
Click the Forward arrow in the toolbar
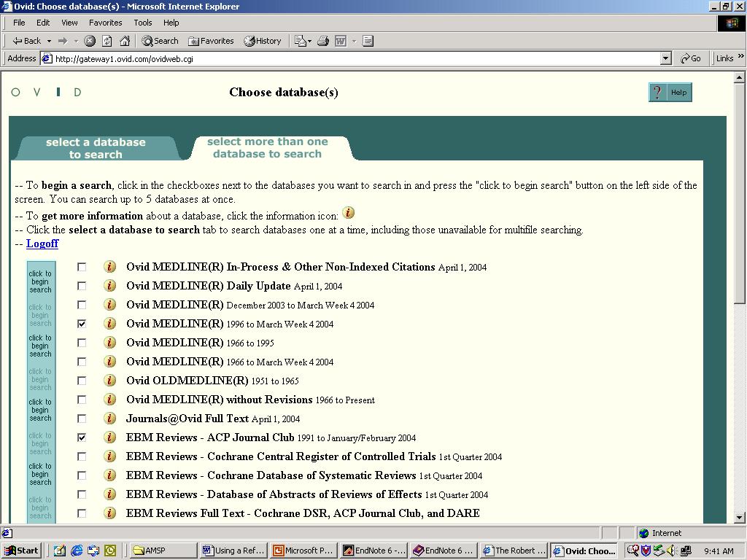point(63,41)
